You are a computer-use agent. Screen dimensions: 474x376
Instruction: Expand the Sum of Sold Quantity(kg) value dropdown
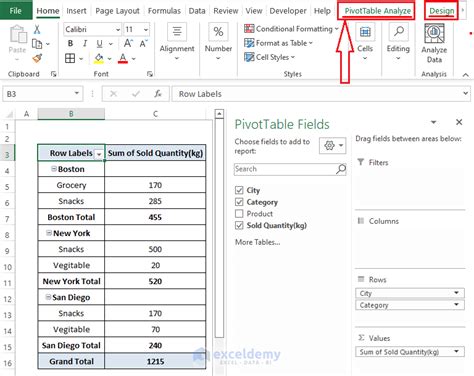pos(456,351)
